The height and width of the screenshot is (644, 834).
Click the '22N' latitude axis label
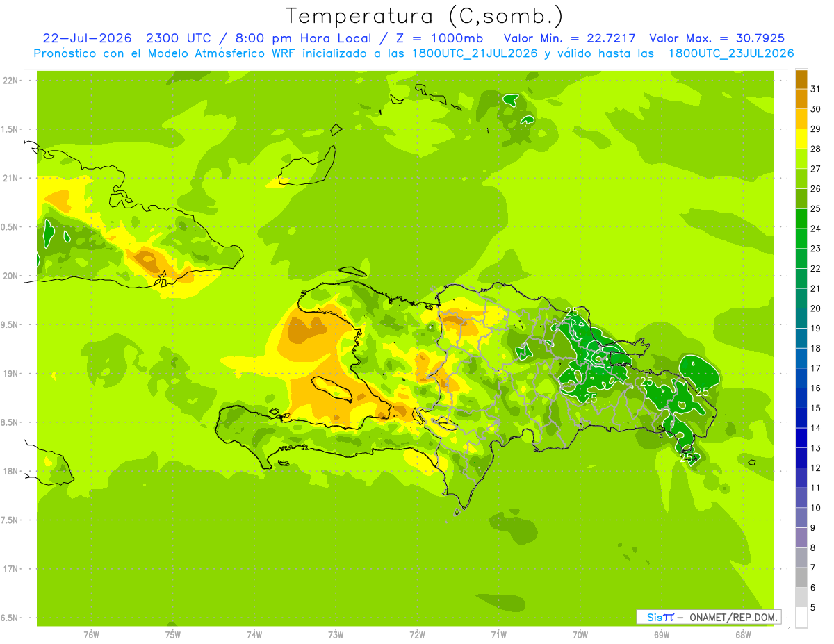12,81
